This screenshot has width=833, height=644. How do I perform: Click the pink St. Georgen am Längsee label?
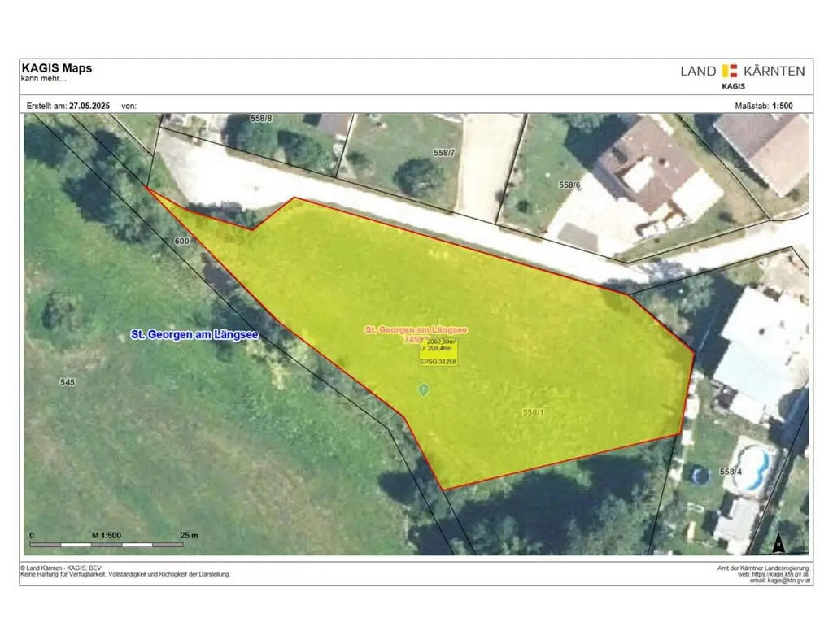click(416, 329)
